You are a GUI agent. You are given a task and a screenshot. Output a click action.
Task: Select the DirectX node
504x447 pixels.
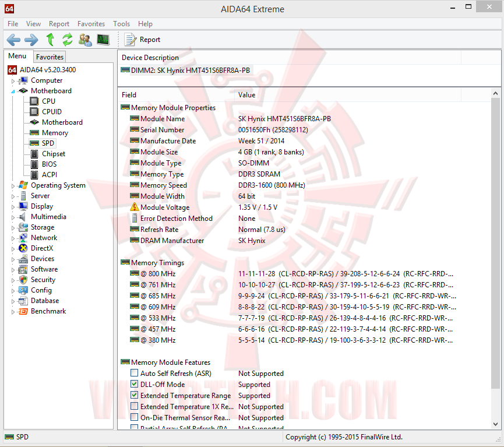coord(42,248)
